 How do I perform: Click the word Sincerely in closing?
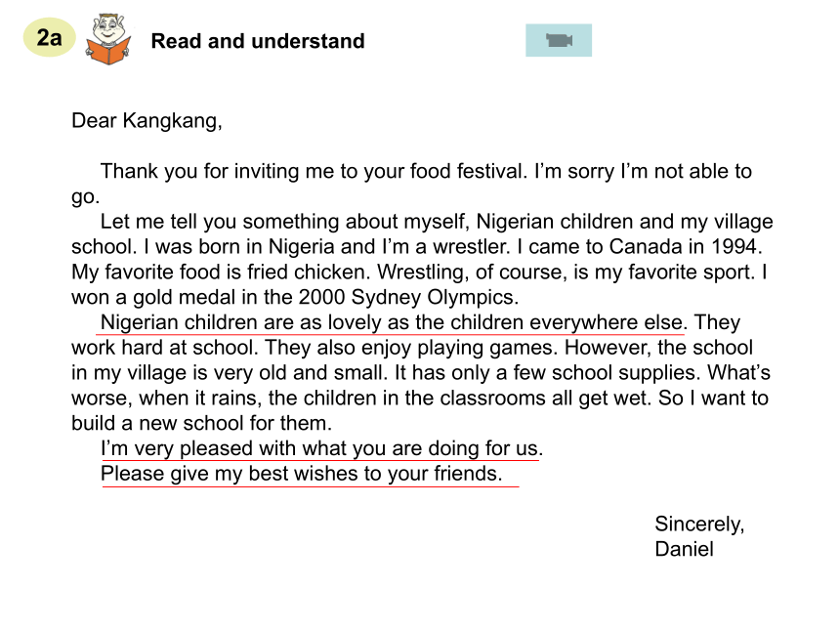(699, 524)
